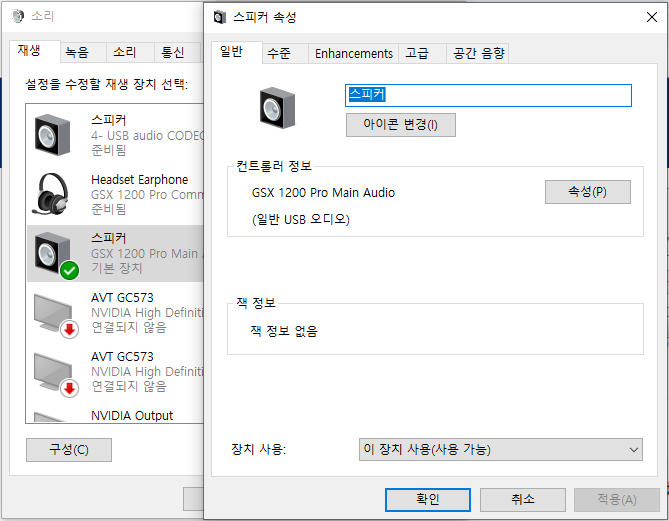
Task: Close the 스피커 속성 dialog
Action: coord(652,17)
